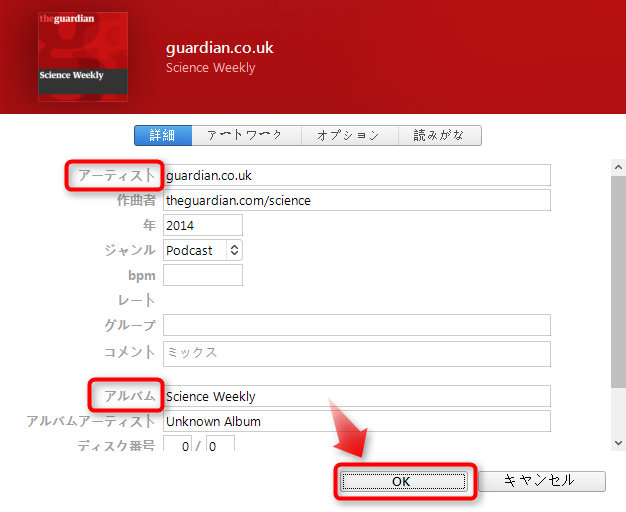Image resolution: width=626 pixels, height=512 pixels.
Task: Click アルバムアーティスト field showing Unknown Album
Action: coord(357,421)
